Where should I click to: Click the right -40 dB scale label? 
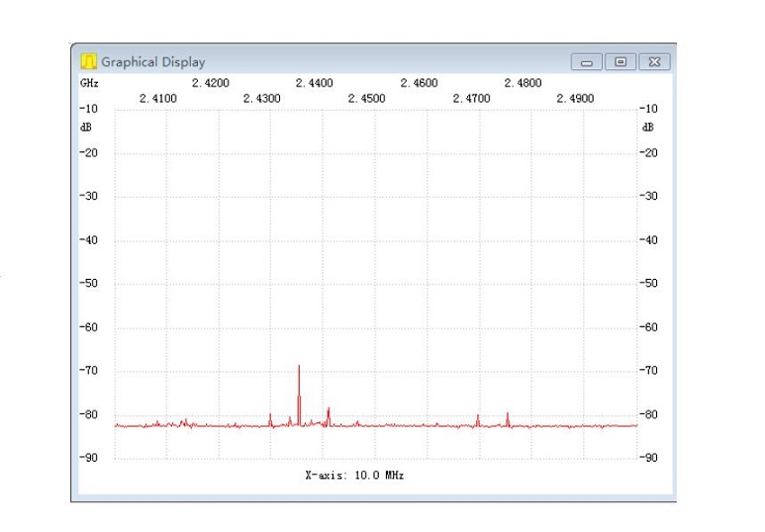pos(648,240)
